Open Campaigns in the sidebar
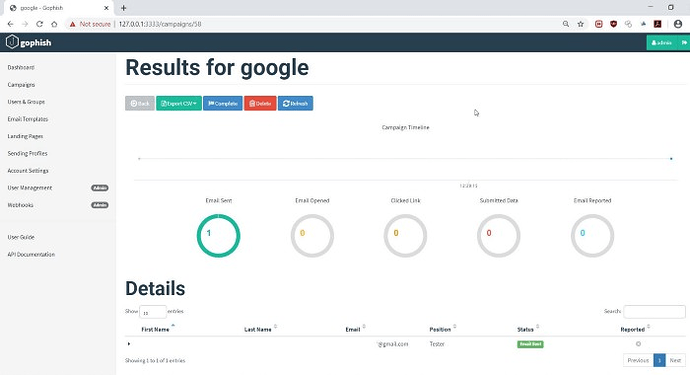690x375 pixels. tap(21, 85)
